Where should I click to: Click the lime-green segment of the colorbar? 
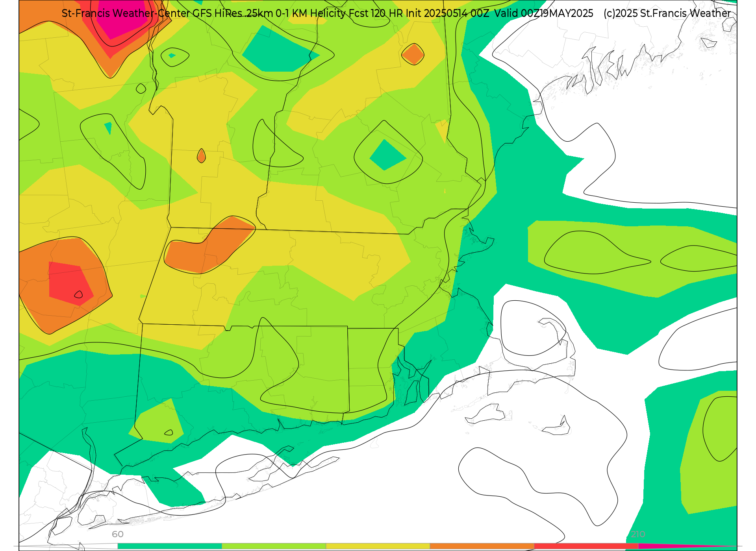274,546
